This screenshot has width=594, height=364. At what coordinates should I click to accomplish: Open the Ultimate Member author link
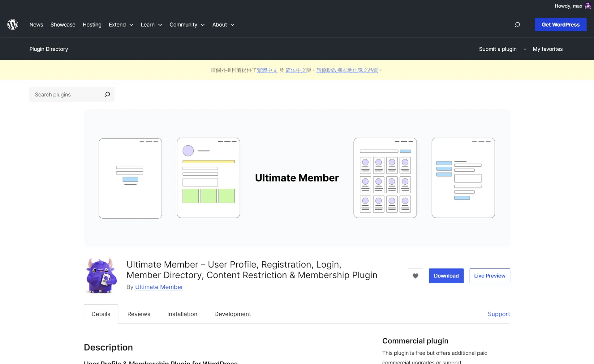tap(159, 287)
